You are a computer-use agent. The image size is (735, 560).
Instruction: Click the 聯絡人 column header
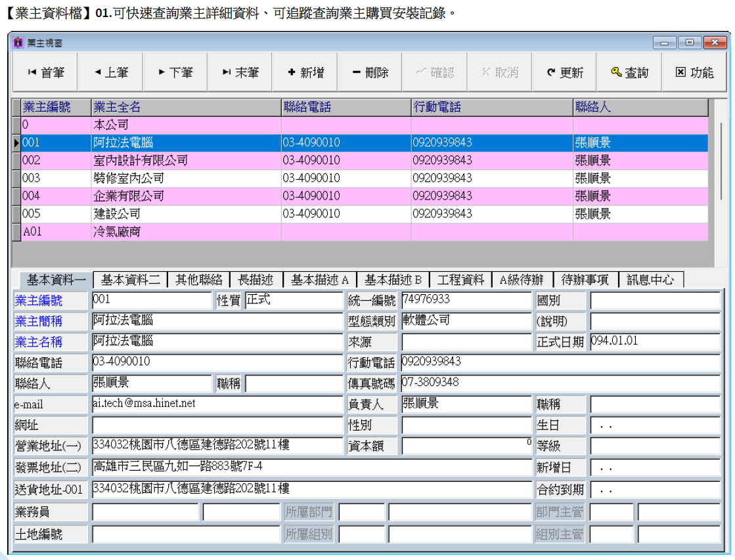point(640,107)
